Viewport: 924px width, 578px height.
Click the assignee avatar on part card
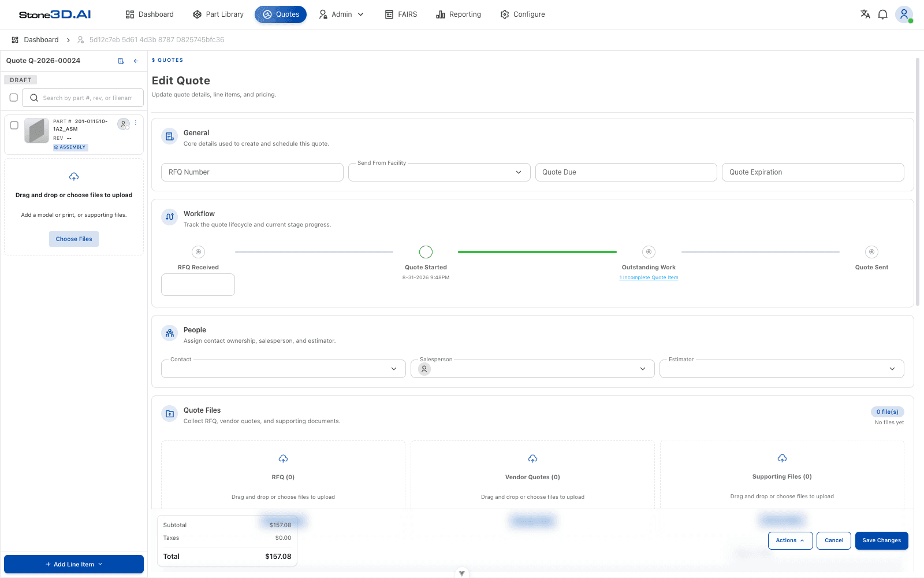tap(123, 124)
